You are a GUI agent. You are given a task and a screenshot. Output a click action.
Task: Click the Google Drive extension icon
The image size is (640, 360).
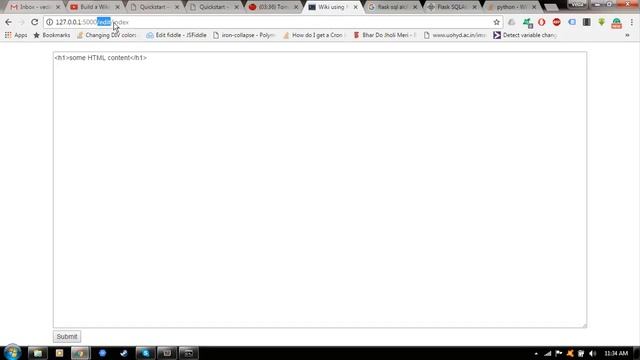pos(511,22)
